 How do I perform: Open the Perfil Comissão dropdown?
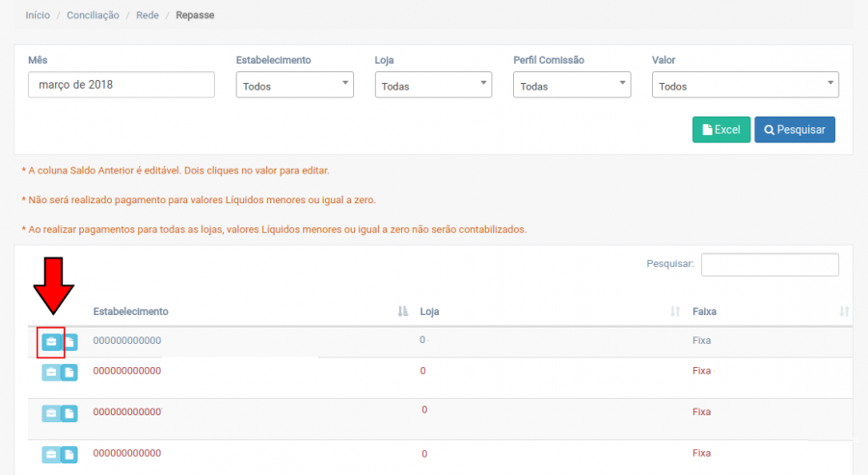pyautogui.click(x=572, y=86)
